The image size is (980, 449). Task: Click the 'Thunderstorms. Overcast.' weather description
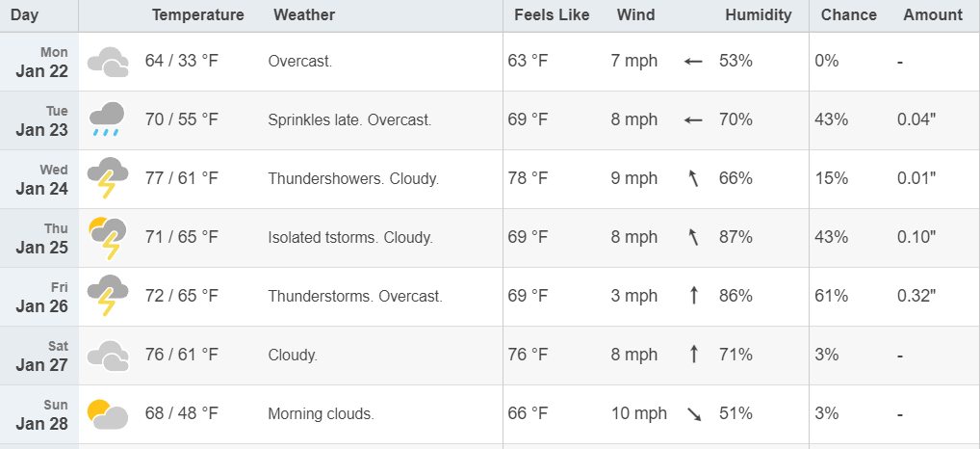click(x=355, y=297)
